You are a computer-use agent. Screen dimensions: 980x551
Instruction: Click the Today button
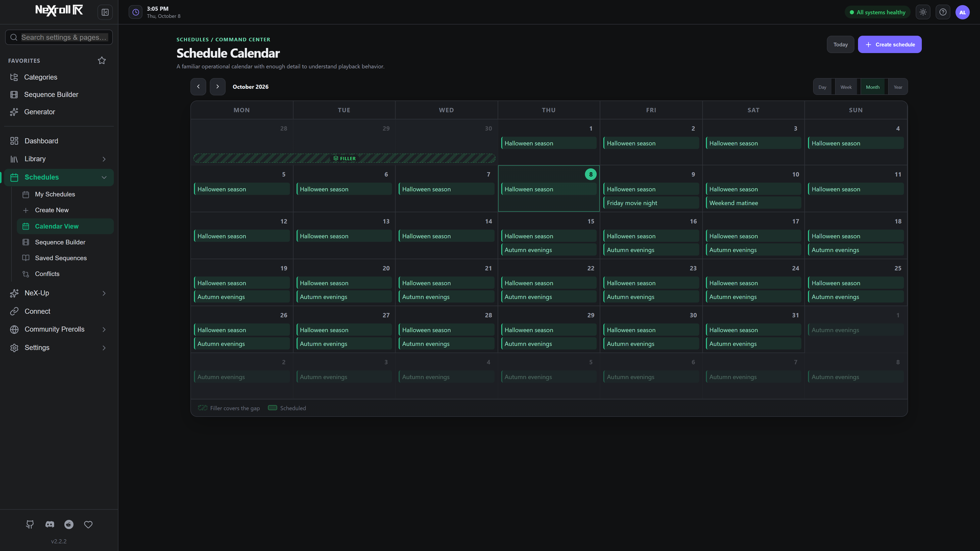841,45
